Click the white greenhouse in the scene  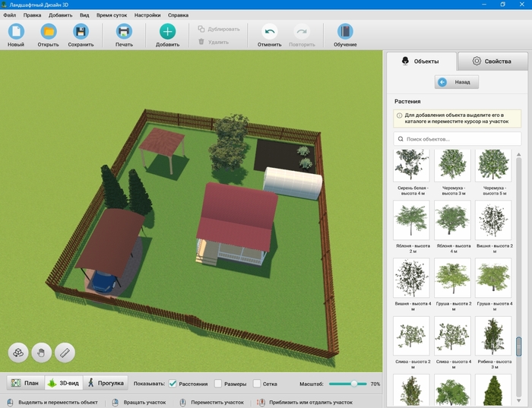point(293,183)
